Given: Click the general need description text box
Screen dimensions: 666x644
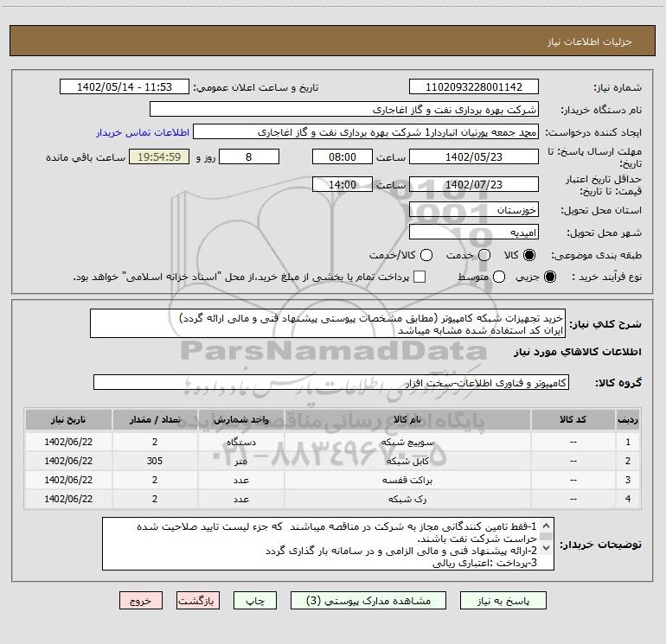Looking at the screenshot, I should point(328,323).
